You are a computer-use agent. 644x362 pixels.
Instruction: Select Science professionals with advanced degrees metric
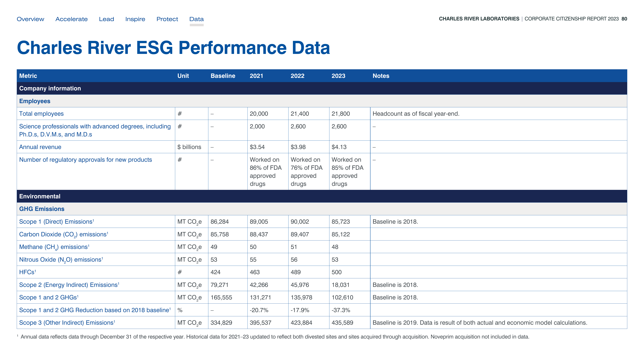click(x=95, y=130)
